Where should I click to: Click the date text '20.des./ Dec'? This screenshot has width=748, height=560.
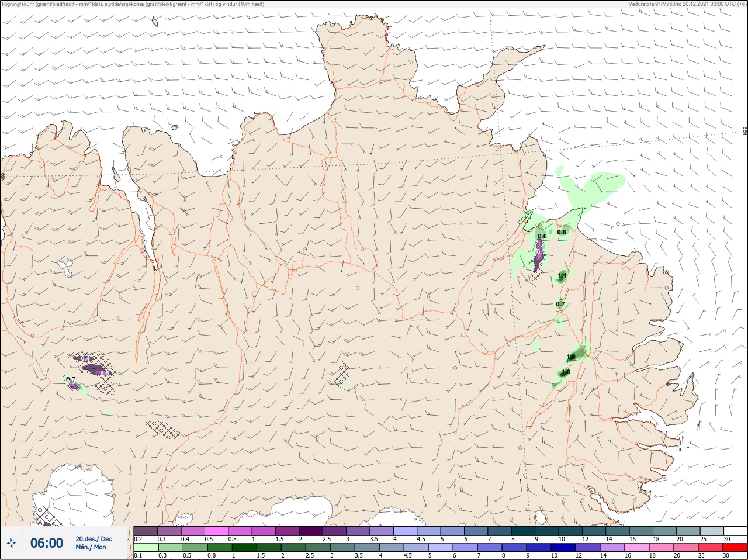coord(93,538)
